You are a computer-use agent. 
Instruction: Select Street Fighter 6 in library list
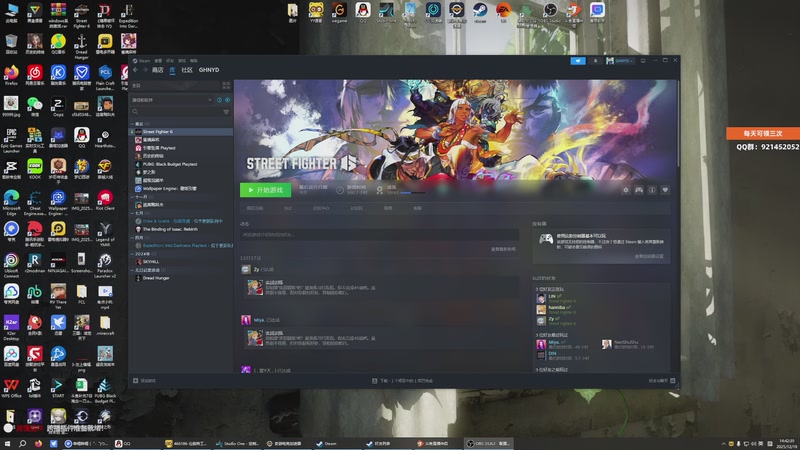point(181,132)
